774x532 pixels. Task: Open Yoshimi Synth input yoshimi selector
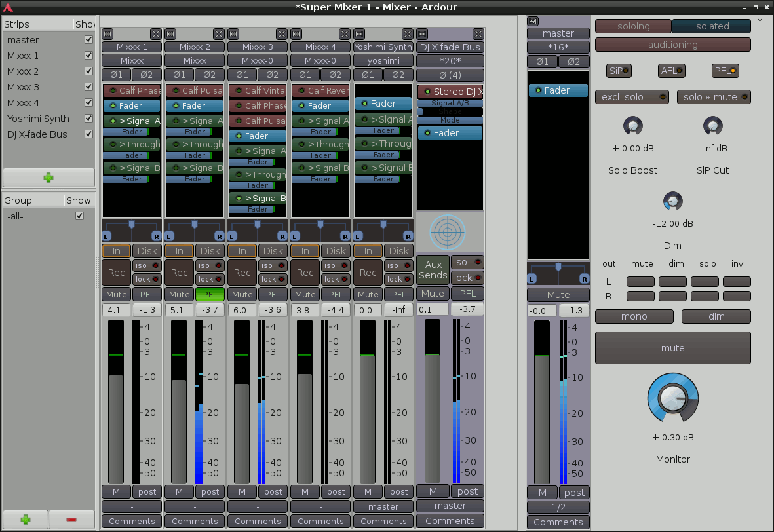pos(383,60)
